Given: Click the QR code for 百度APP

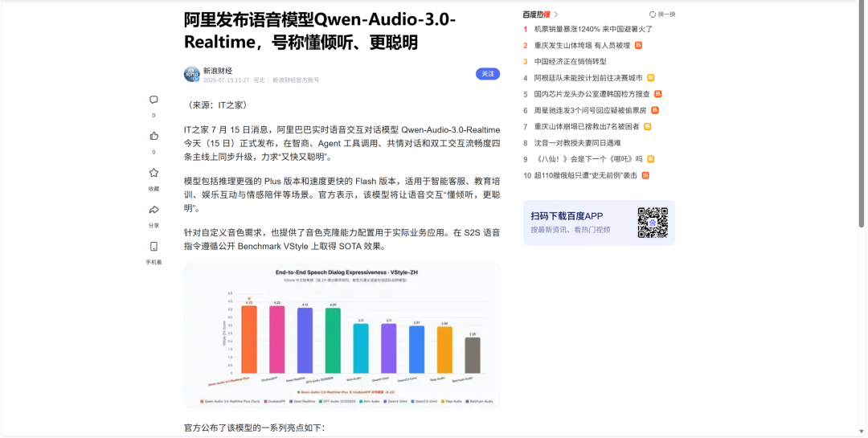Looking at the screenshot, I should 653,223.
